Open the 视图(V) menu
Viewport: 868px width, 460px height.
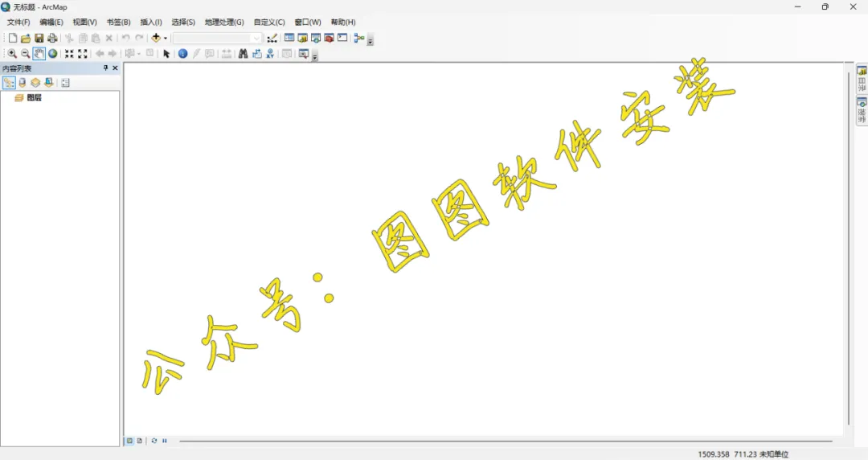pos(84,23)
